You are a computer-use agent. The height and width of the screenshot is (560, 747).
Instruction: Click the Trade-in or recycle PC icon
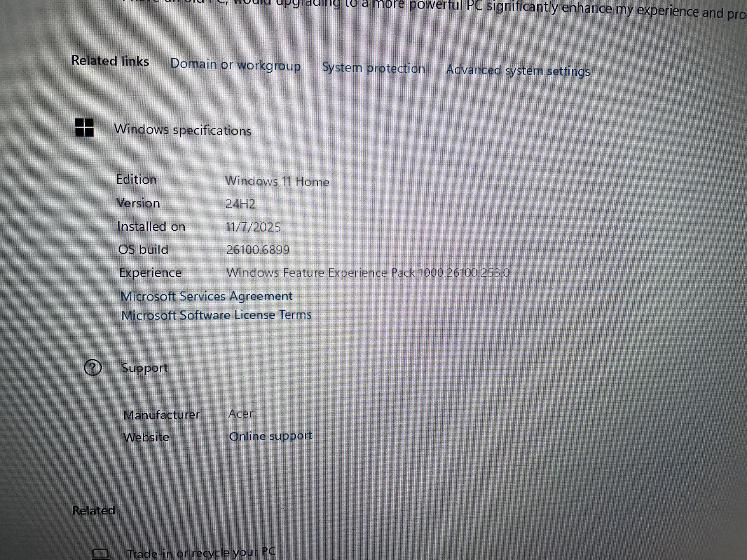[101, 553]
